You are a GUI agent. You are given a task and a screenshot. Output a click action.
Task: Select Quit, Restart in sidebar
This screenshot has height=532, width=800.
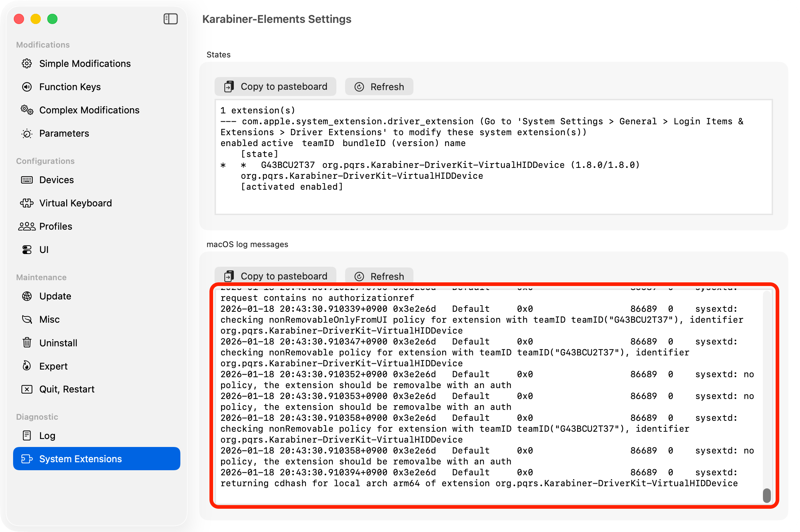click(x=67, y=389)
